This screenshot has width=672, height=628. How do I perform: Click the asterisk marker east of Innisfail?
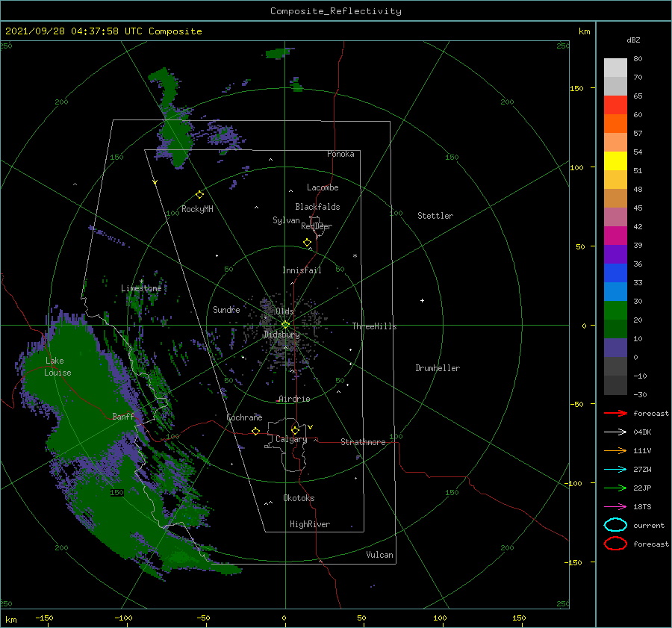click(x=355, y=256)
